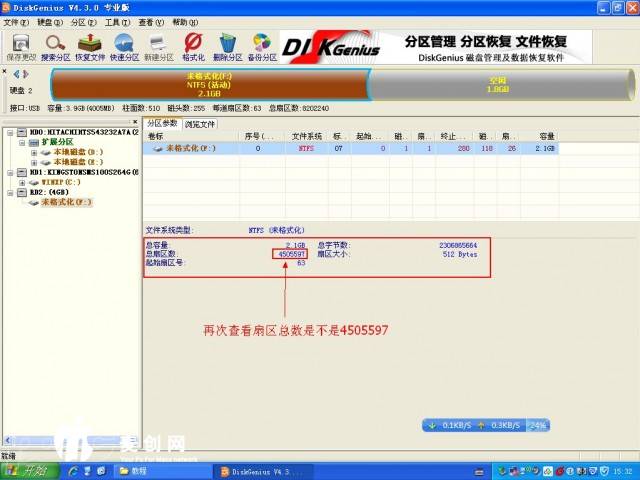Image resolution: width=640 pixels, height=480 pixels.
Task: Open the 恢复文件 (Recover Files) tool
Action: click(90, 44)
